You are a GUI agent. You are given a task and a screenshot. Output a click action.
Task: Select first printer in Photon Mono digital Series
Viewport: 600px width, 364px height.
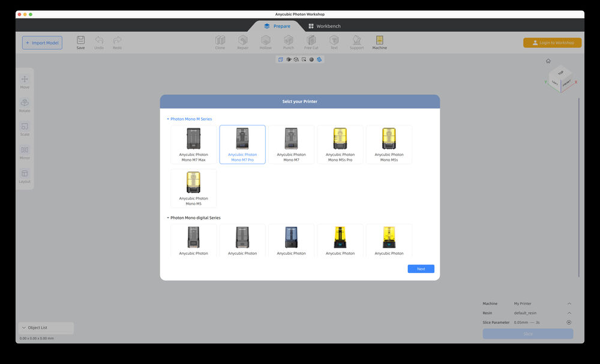[x=194, y=240]
